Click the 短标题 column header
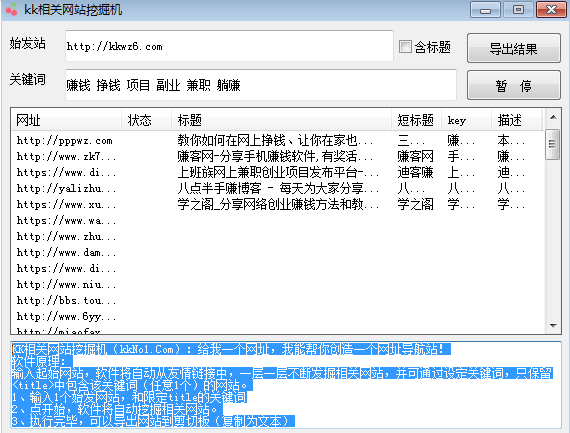The width and height of the screenshot is (570, 433). coord(417,120)
